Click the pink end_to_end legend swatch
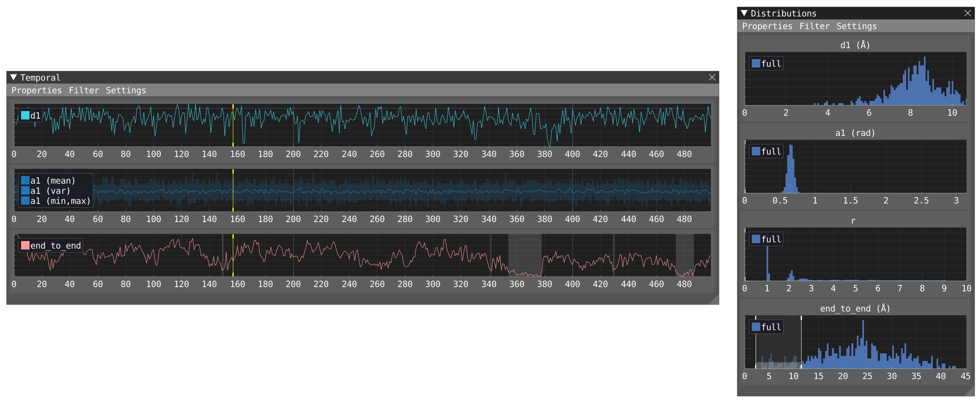This screenshot has height=404, width=980. pyautogui.click(x=25, y=245)
